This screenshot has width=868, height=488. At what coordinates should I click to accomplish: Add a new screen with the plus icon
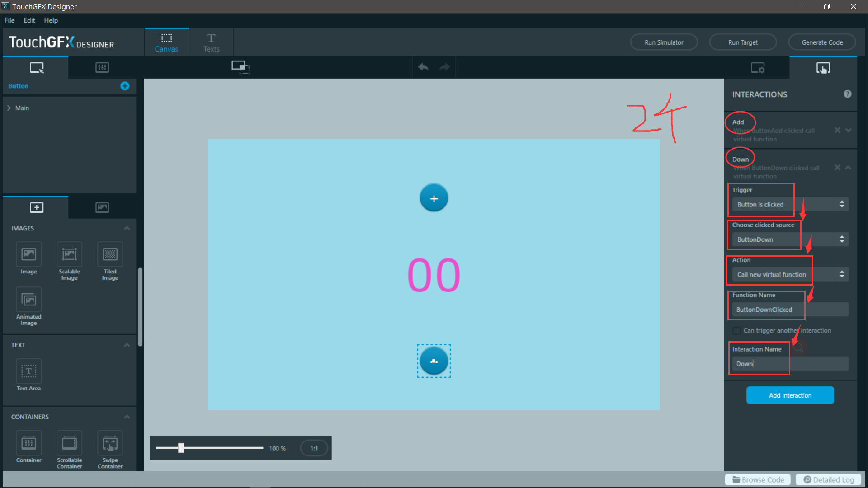(125, 86)
